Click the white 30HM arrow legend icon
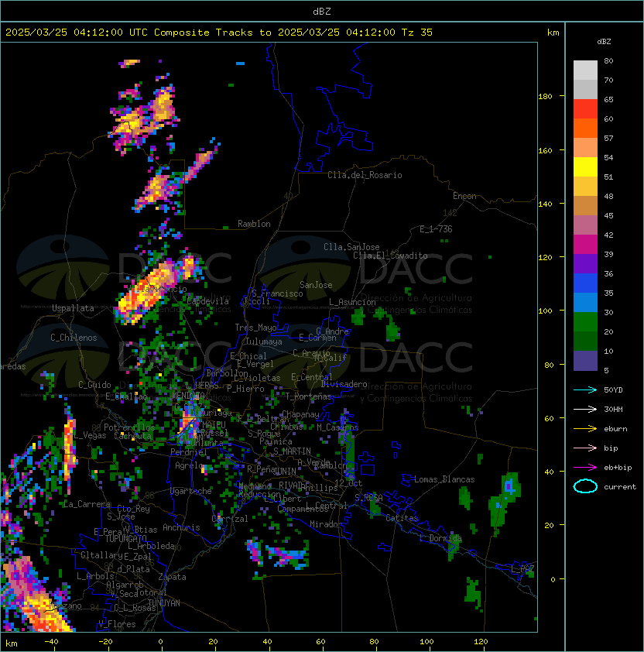The image size is (644, 652). (x=585, y=409)
